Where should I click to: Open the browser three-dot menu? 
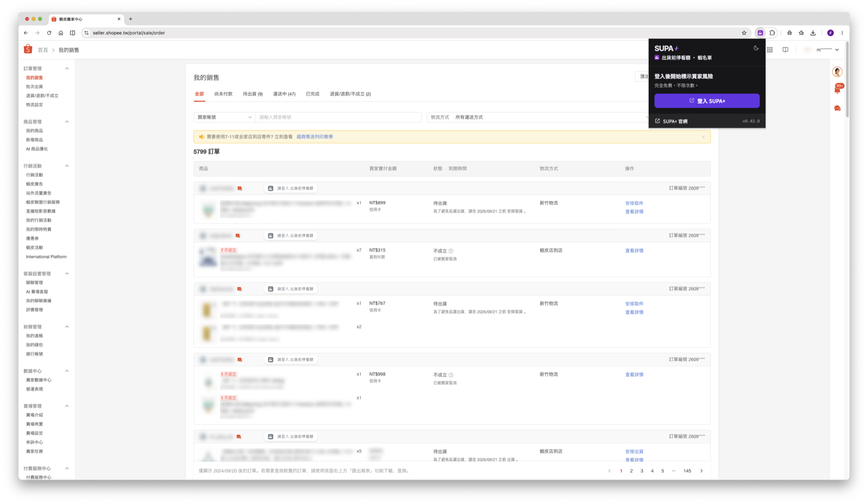coord(842,33)
